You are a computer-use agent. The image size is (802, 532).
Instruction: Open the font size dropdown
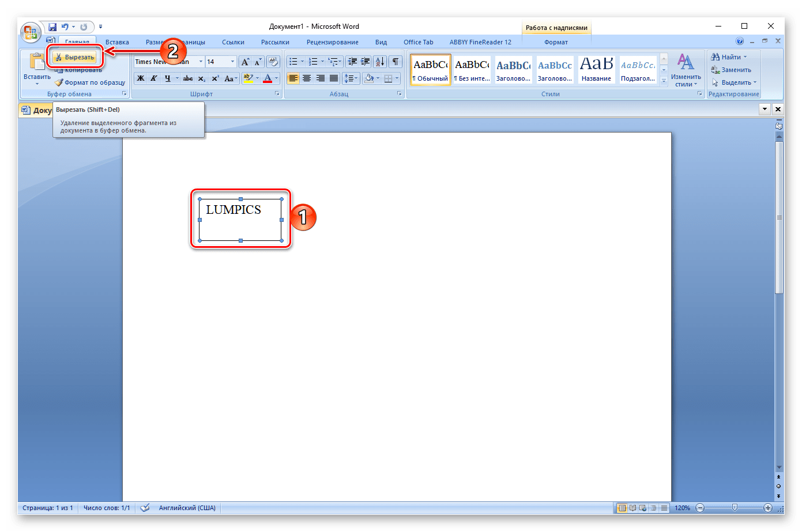232,62
